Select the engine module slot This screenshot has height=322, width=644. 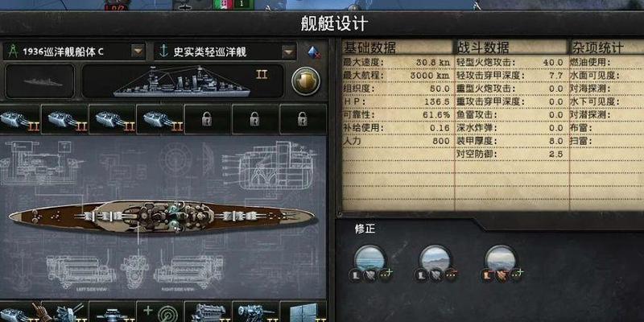pos(208,312)
